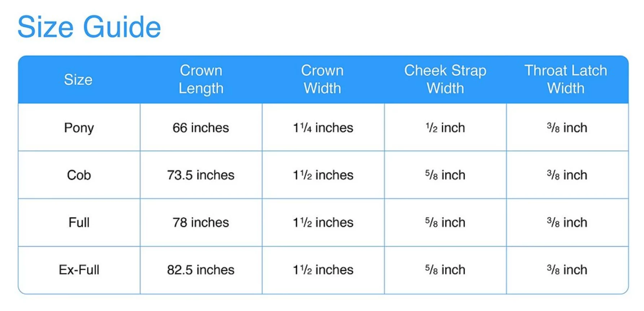The height and width of the screenshot is (311, 644).
Task: Select the Crown Length column header
Action: pos(201,79)
